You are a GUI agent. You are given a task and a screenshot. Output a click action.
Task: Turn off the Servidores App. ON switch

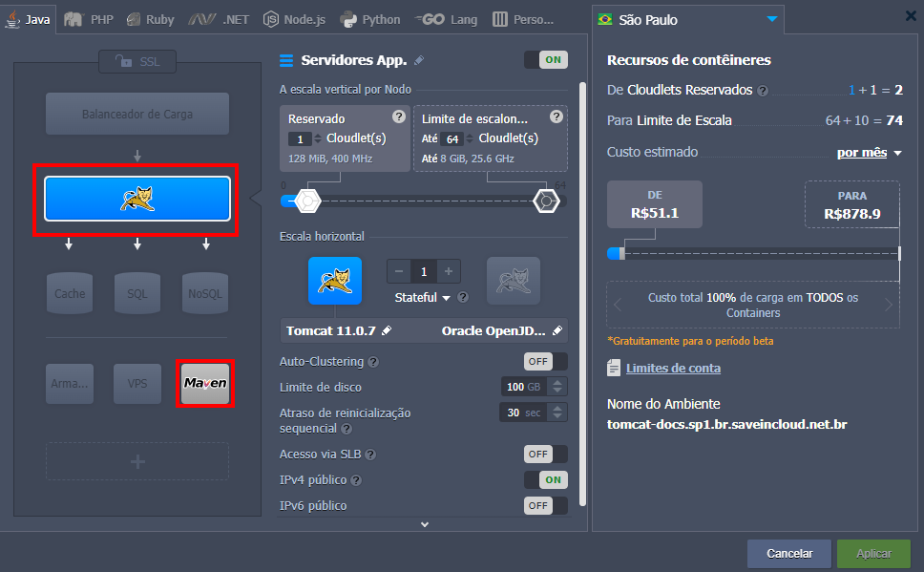coord(546,59)
